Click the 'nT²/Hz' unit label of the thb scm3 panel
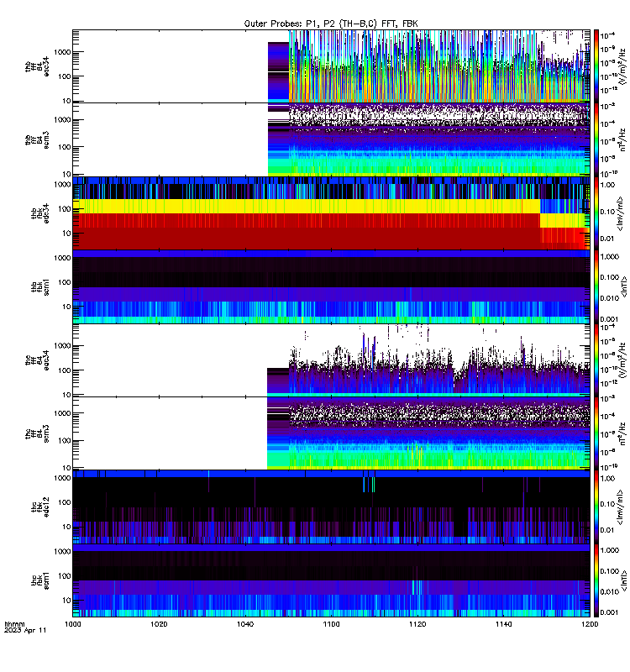The width and height of the screenshot is (630, 672). [x=622, y=139]
